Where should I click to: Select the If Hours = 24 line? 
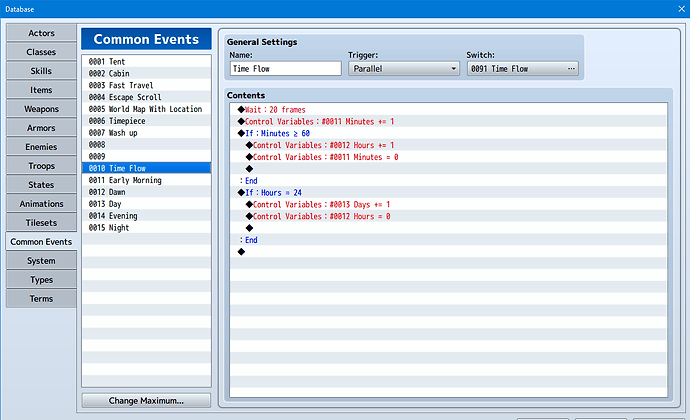(448, 193)
